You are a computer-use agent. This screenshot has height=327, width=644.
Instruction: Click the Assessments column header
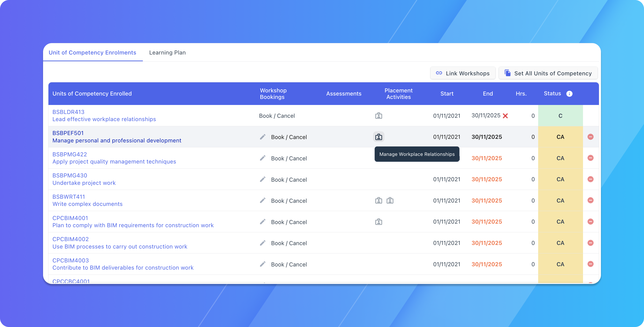(x=344, y=94)
